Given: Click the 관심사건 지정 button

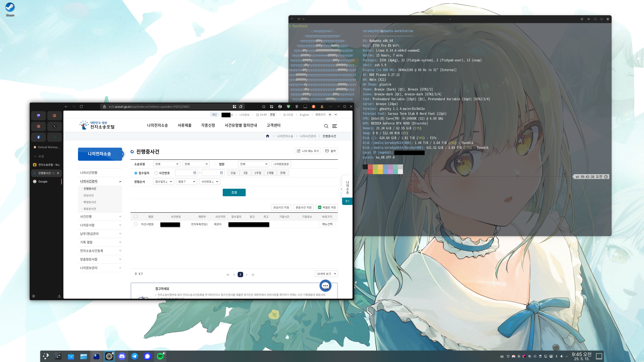Looking at the screenshot, I should pyautogui.click(x=281, y=208).
